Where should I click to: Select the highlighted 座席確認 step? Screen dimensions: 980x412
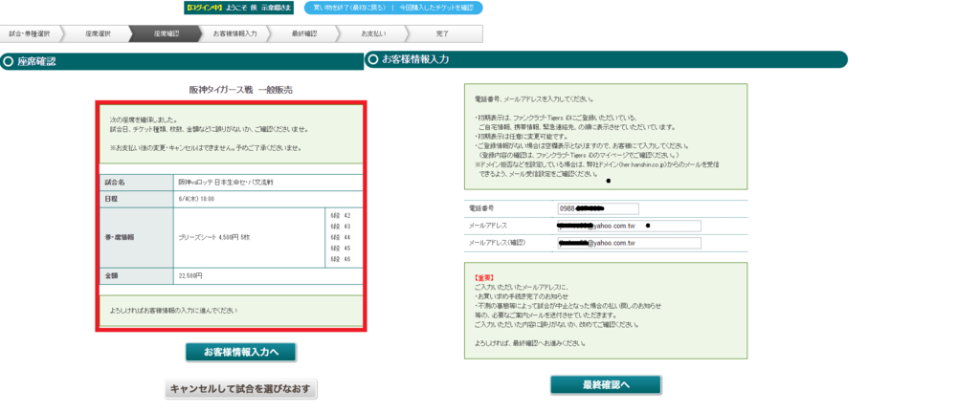tap(166, 33)
